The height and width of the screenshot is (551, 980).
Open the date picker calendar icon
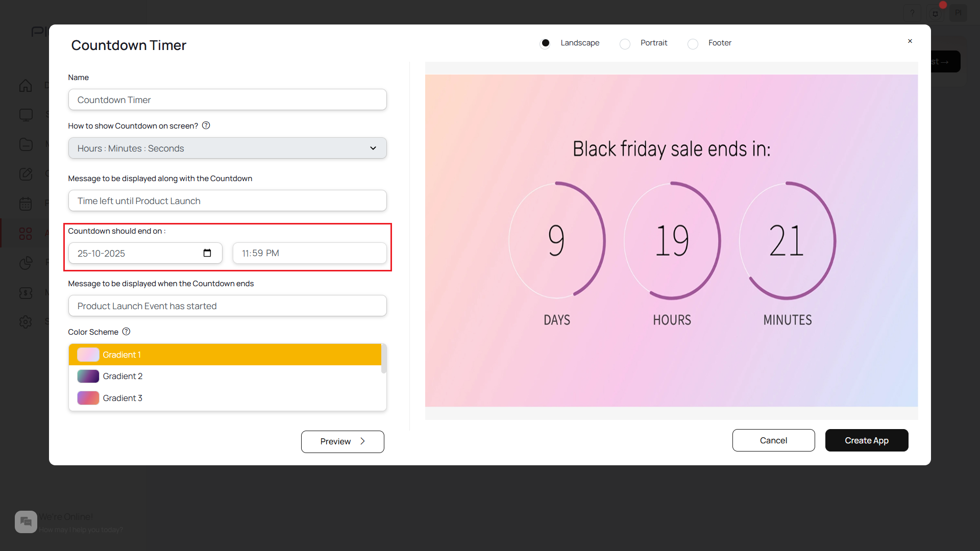click(207, 253)
